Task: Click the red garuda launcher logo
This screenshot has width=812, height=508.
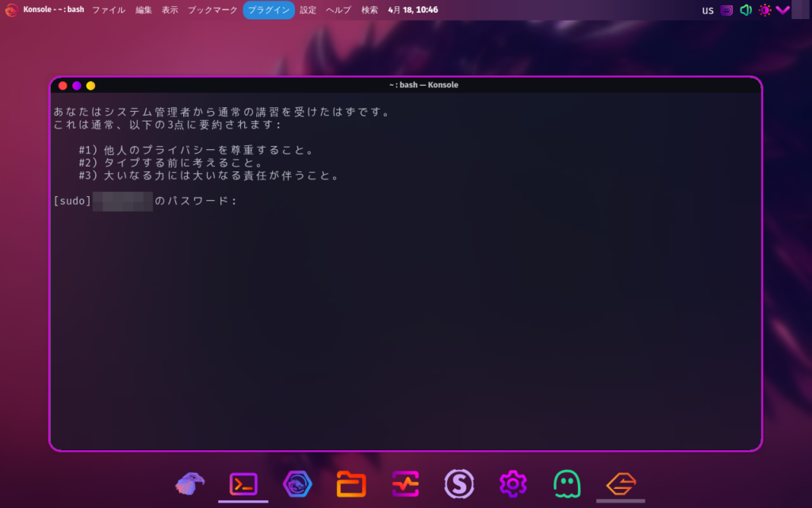Action: (x=12, y=10)
